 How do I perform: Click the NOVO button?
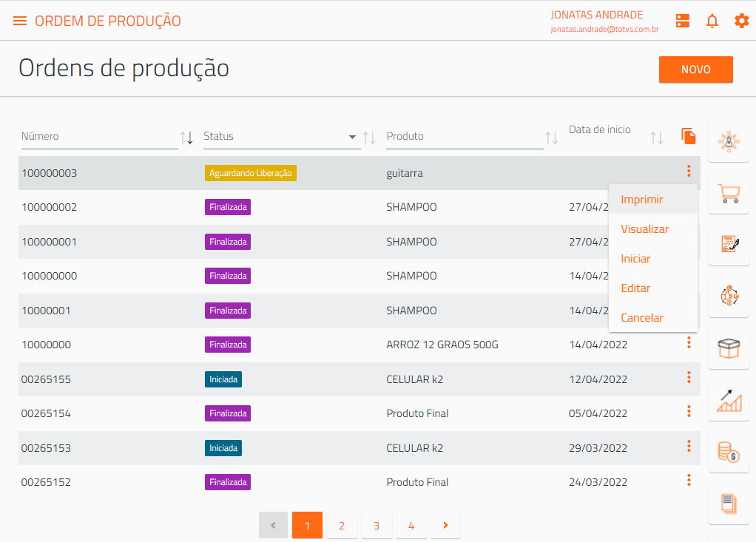696,70
